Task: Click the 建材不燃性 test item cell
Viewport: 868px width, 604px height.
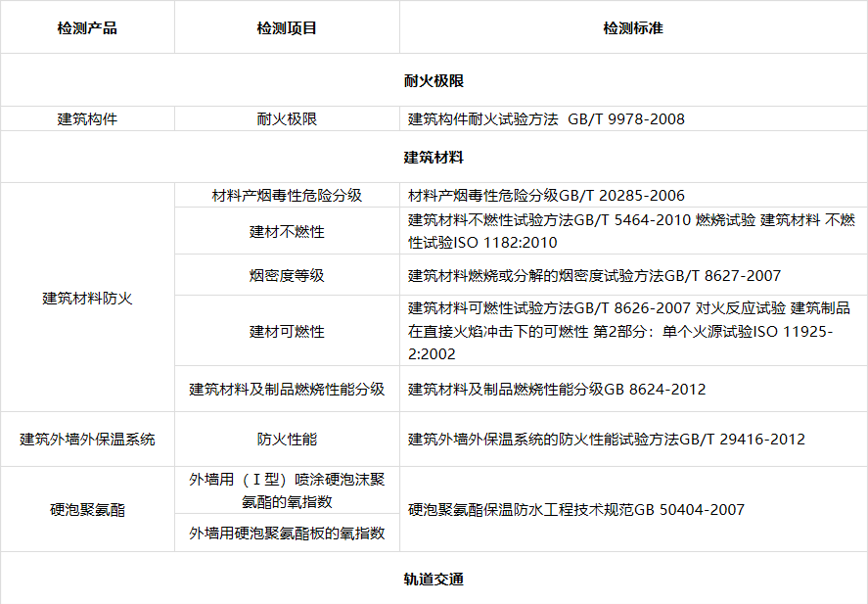Action: click(x=287, y=232)
